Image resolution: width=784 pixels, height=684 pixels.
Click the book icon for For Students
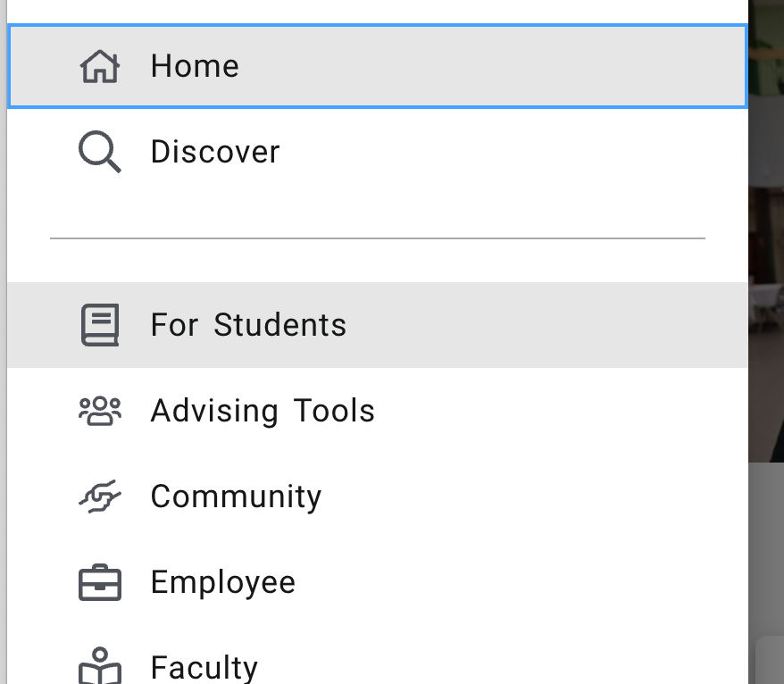coord(100,325)
